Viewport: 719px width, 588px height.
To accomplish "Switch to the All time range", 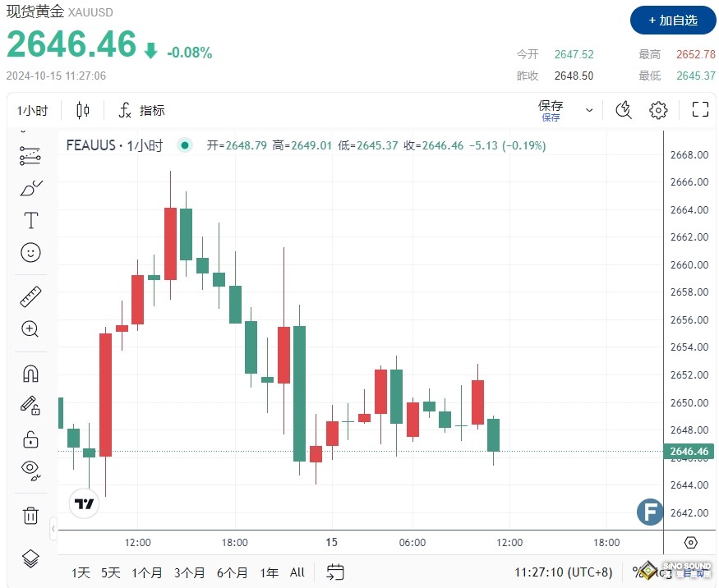I will point(297,572).
